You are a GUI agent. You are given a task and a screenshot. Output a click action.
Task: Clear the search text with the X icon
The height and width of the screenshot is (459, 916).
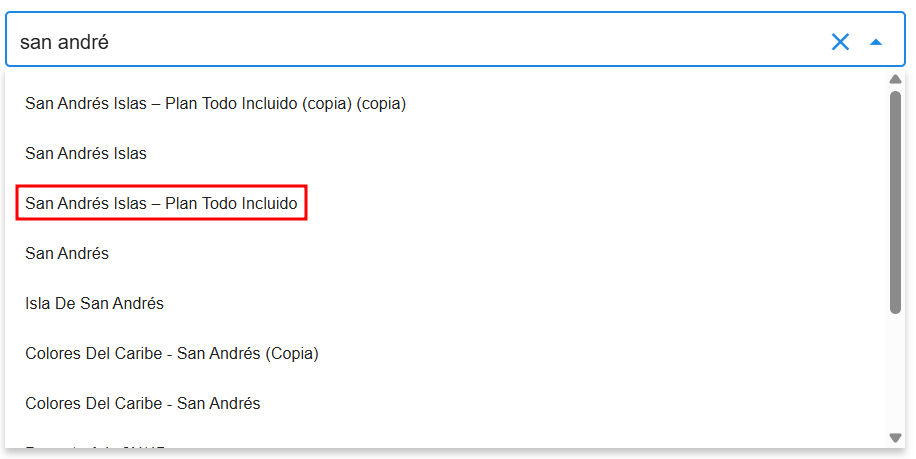[840, 42]
